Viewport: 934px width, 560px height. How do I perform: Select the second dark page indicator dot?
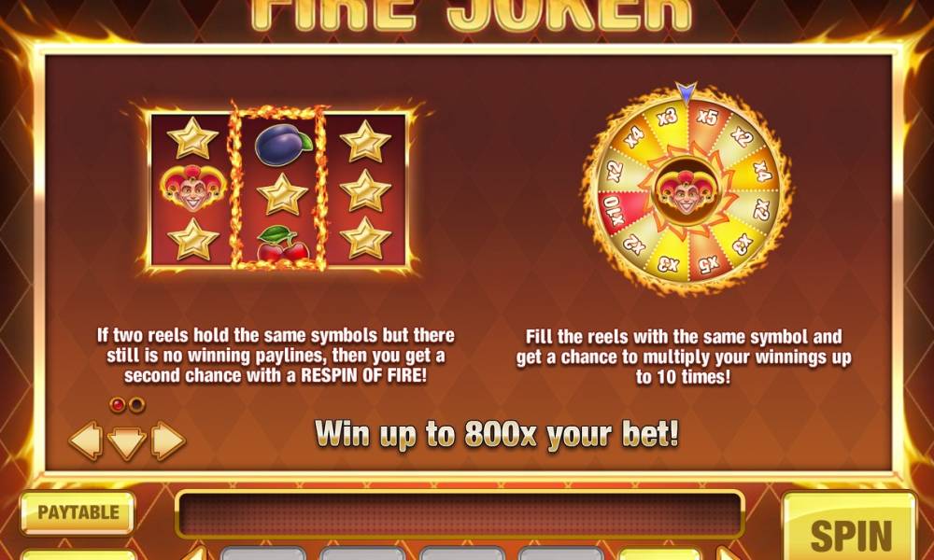pos(137,405)
